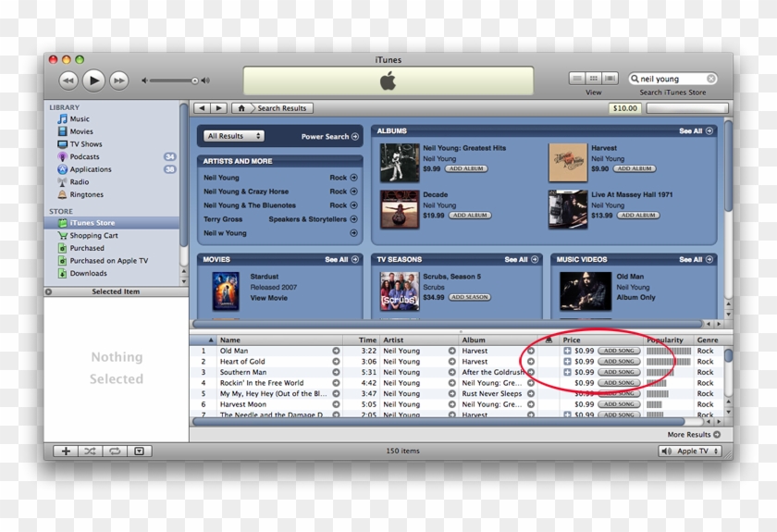Screen dimensions: 777x532
Task: Go back with the store back arrow
Action: click(x=202, y=108)
